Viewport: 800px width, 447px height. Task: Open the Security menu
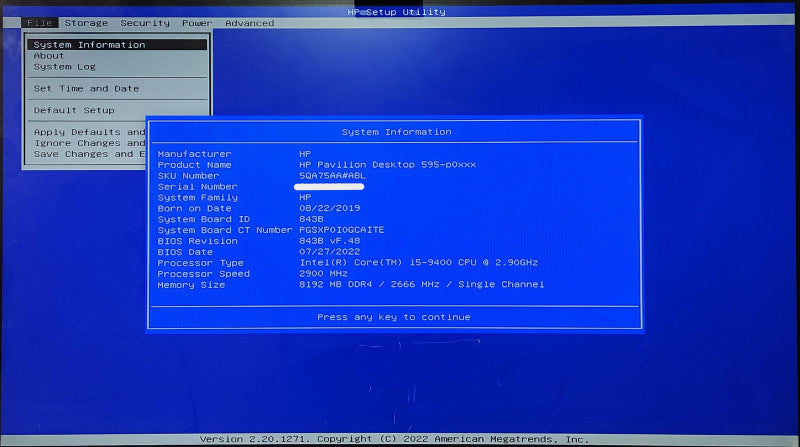145,23
